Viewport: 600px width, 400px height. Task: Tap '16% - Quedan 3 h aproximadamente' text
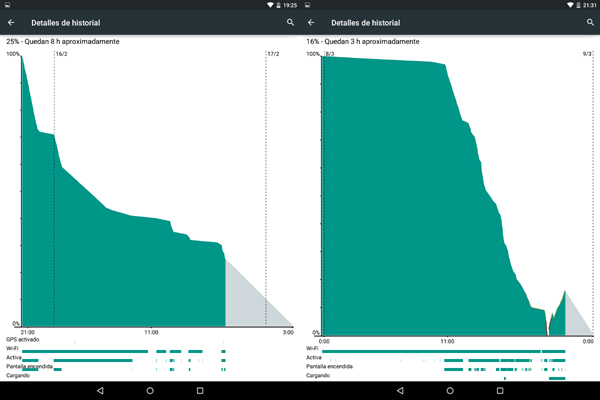pos(363,41)
